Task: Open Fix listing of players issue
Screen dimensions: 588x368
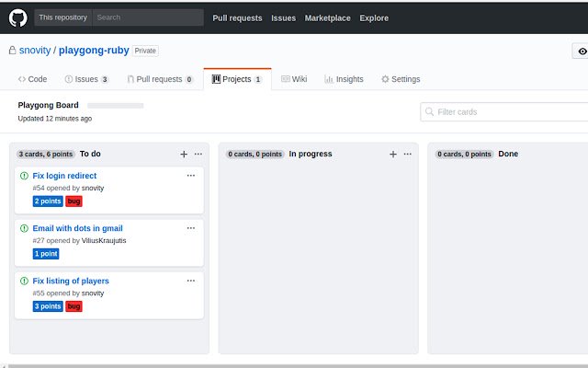Action: [71, 281]
